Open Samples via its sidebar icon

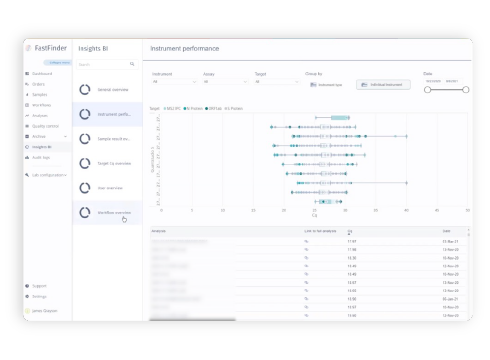click(x=27, y=95)
